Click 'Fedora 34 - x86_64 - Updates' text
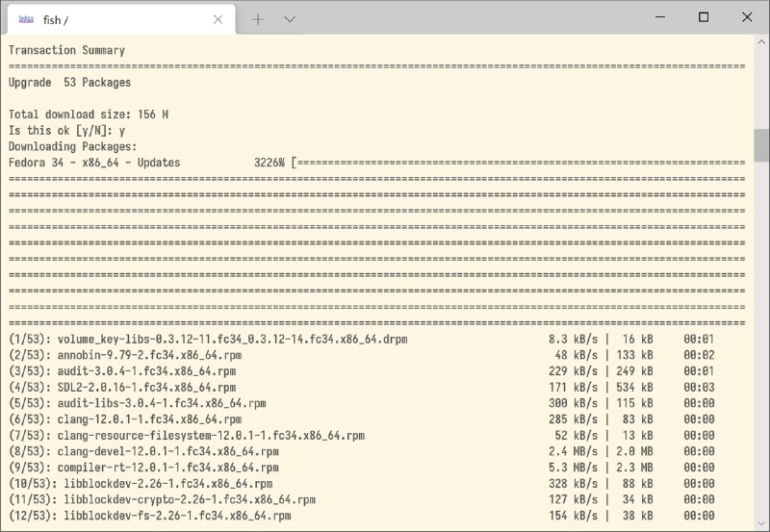Viewport: 770px width, 532px height. point(94,163)
